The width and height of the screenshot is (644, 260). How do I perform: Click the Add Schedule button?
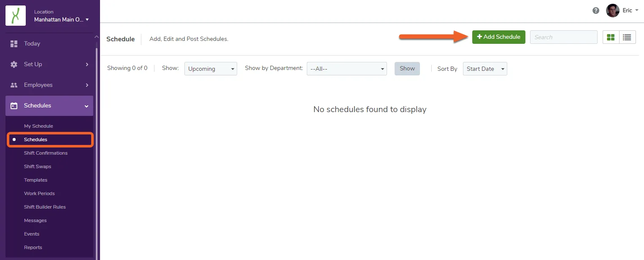[499, 37]
